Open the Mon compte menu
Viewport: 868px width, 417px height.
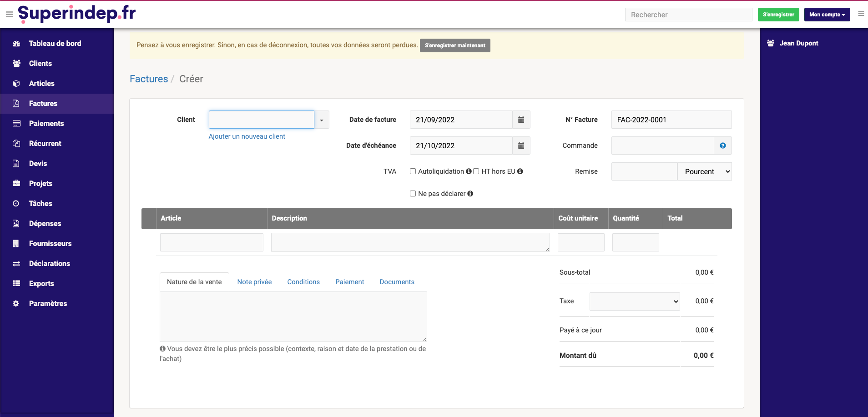point(827,14)
